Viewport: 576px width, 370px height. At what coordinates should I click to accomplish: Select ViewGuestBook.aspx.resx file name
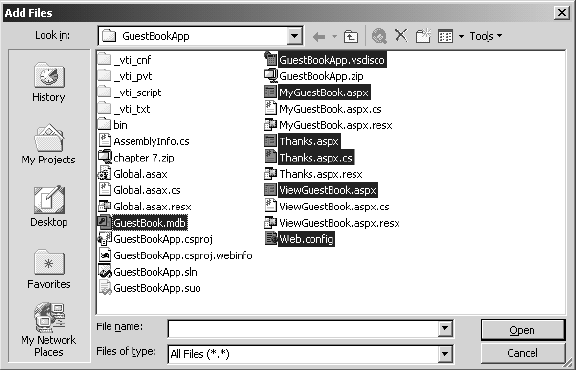click(339, 223)
